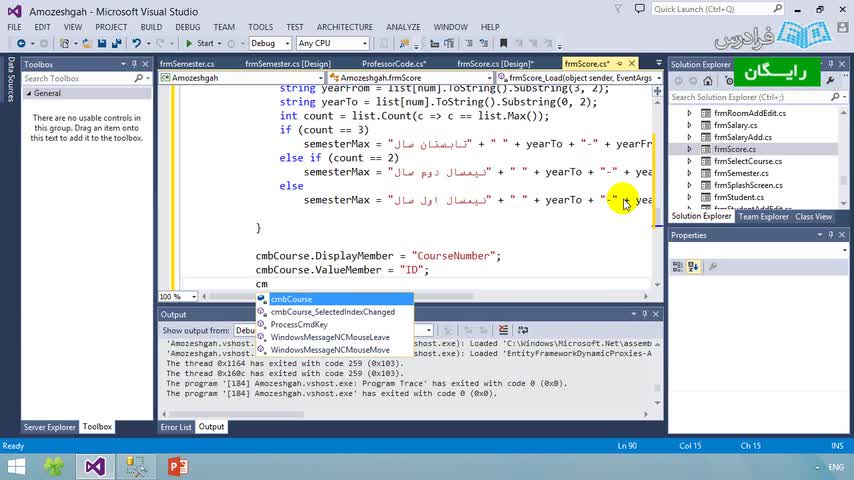Click the Quick Launch search box

click(x=717, y=9)
